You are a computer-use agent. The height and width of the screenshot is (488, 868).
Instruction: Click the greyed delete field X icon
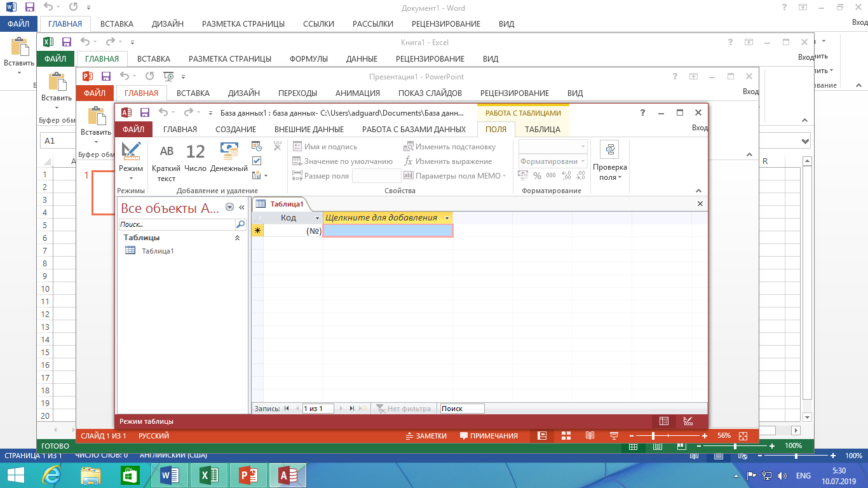tap(277, 146)
